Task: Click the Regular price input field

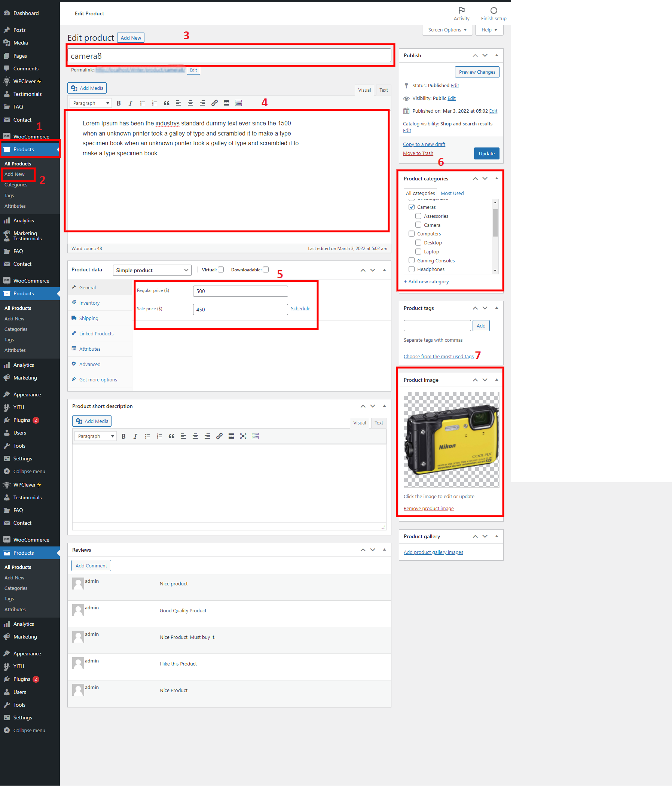Action: [x=241, y=291]
